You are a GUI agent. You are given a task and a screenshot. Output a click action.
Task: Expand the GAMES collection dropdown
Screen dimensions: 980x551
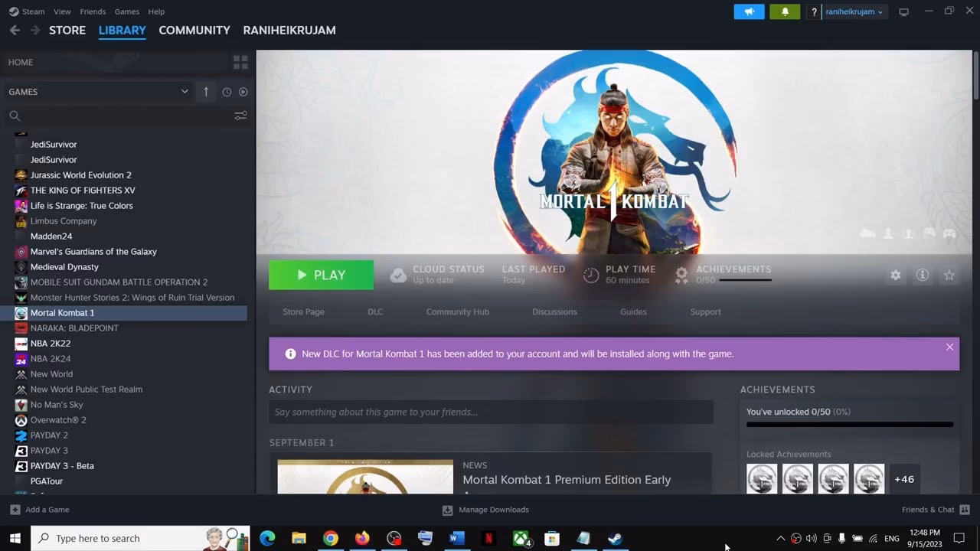[185, 91]
